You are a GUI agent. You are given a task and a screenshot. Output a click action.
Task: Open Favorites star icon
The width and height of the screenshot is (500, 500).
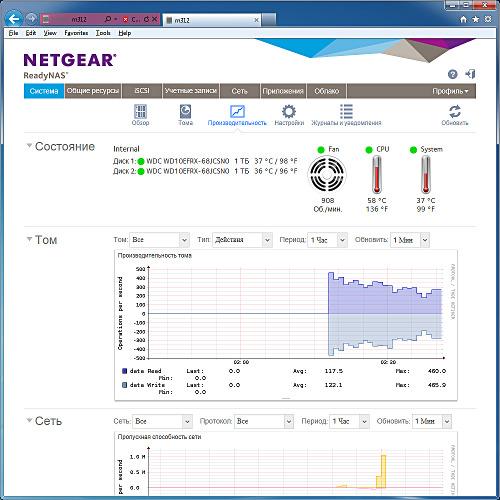476,19
